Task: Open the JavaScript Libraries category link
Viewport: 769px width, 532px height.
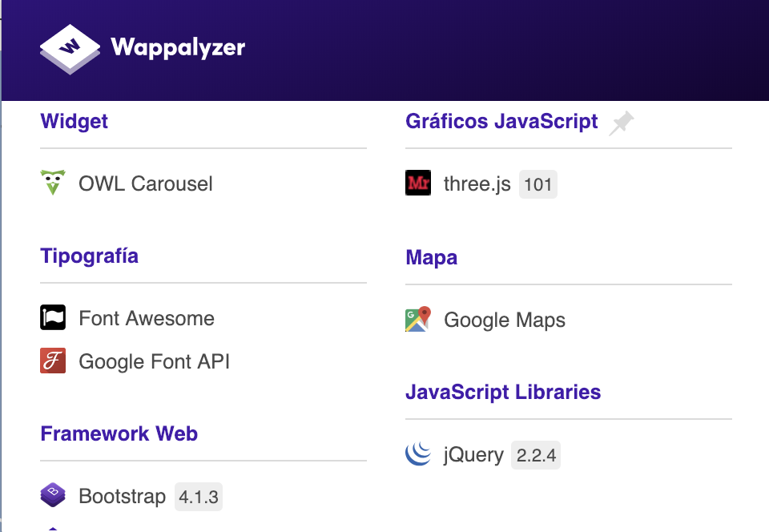Action: [503, 392]
